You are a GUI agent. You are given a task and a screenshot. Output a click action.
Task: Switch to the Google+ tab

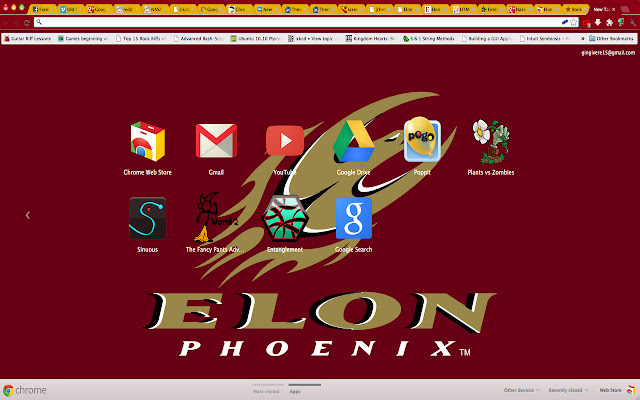click(98, 9)
